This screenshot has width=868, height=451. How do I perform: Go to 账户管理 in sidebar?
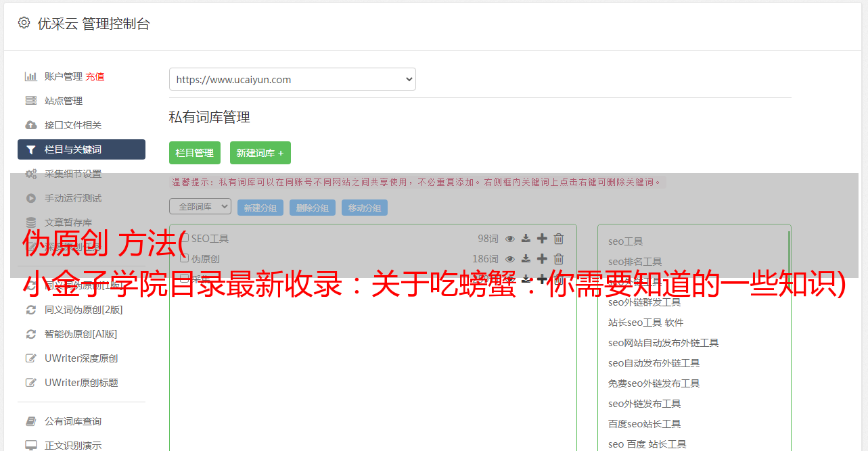pyautogui.click(x=64, y=76)
